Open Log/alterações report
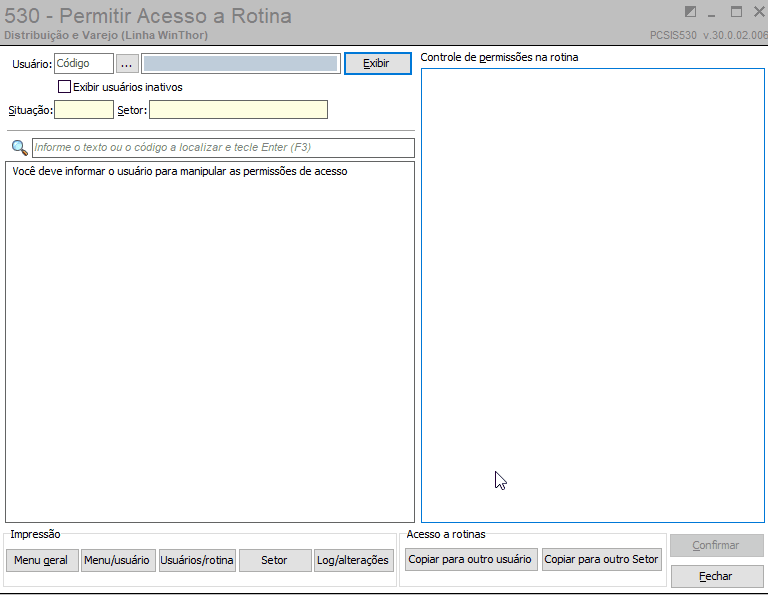The width and height of the screenshot is (768, 595). pyautogui.click(x=354, y=560)
